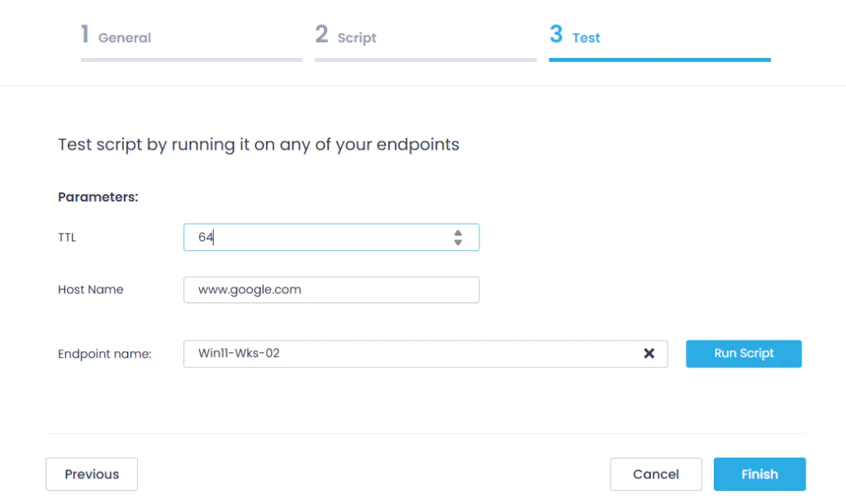The height and width of the screenshot is (504, 846).
Task: Decrease TTL value with down arrow
Action: 458,242
